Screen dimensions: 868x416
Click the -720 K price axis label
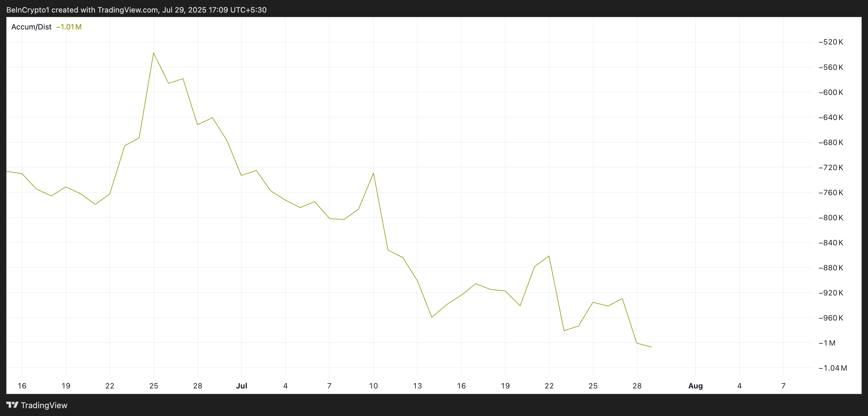click(x=831, y=167)
